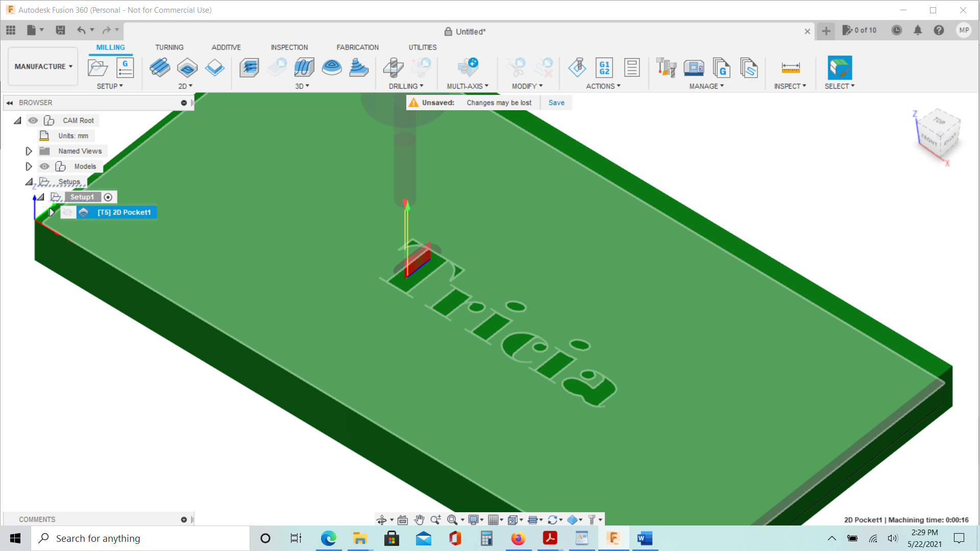Open the Post Library

[x=721, y=67]
